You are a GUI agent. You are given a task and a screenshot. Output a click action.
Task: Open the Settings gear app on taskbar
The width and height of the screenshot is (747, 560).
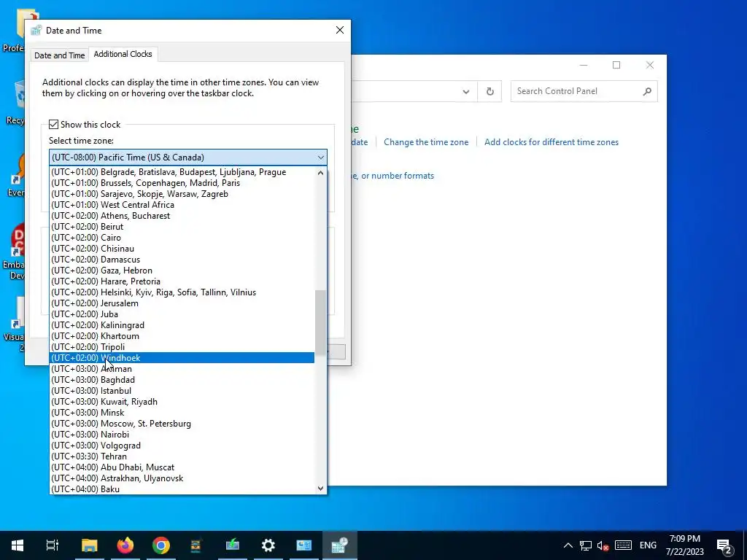click(268, 545)
